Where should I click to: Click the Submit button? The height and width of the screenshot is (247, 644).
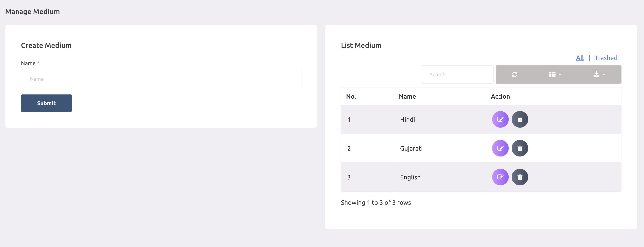46,103
